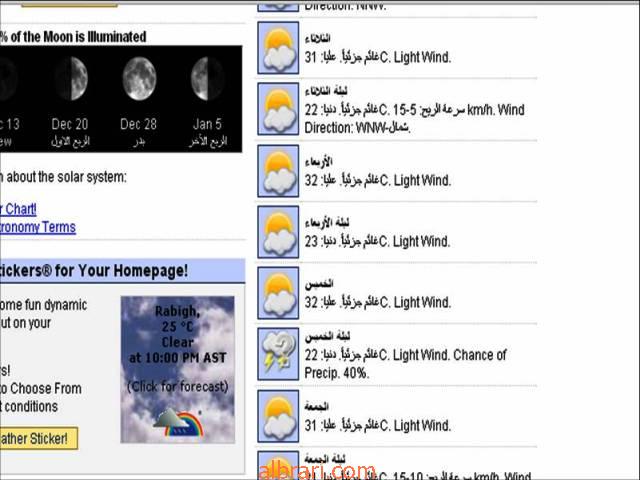Click the "Precip. 40%." text
The width and height of the screenshot is (640, 480).
[337, 373]
